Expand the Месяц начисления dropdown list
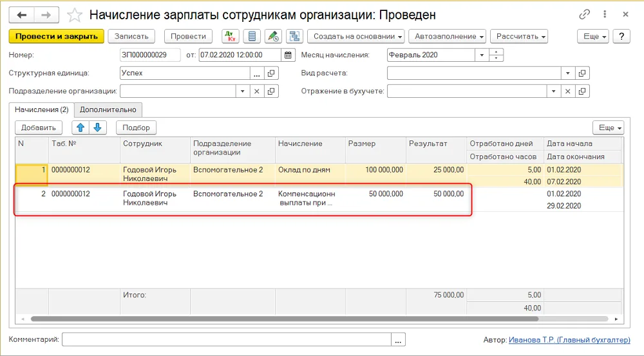 click(482, 55)
